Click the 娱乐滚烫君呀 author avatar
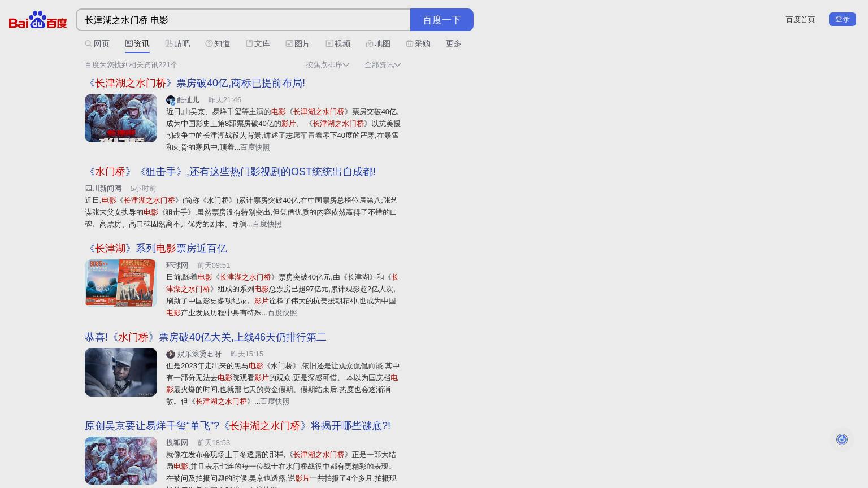868x488 pixels. point(171,354)
